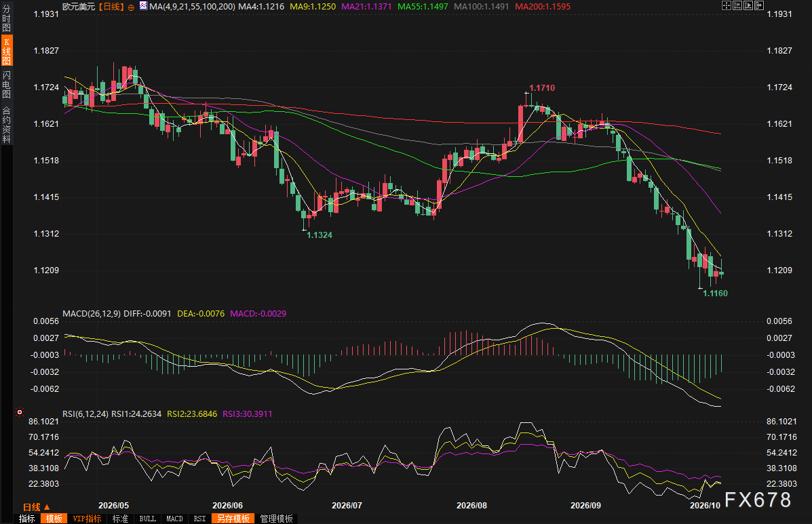This screenshot has height=524, width=812.
Task: Click the crosshair cursor icon at top right
Action: (726, 5)
